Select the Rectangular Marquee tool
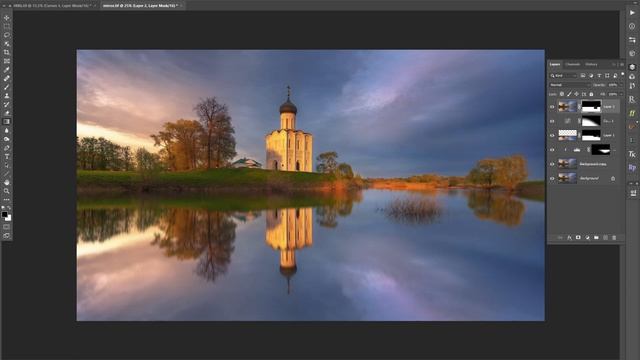The image size is (640, 360). click(7, 26)
